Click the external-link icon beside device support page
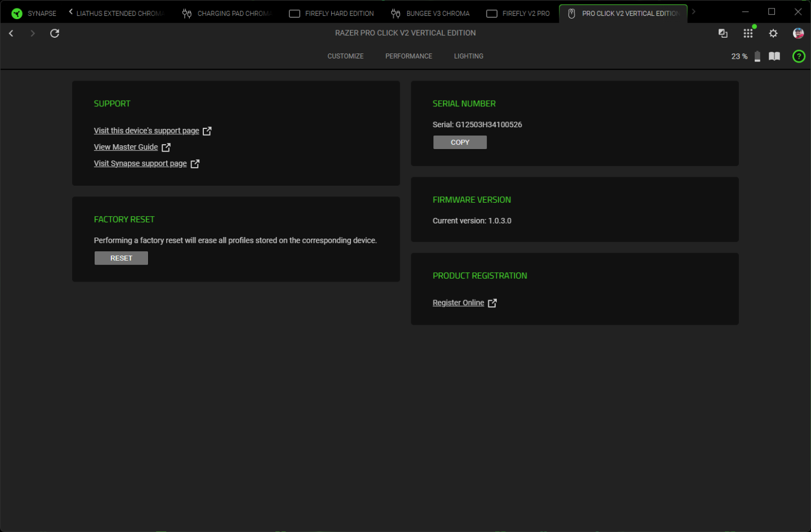Viewport: 811px width, 532px height. (x=207, y=131)
